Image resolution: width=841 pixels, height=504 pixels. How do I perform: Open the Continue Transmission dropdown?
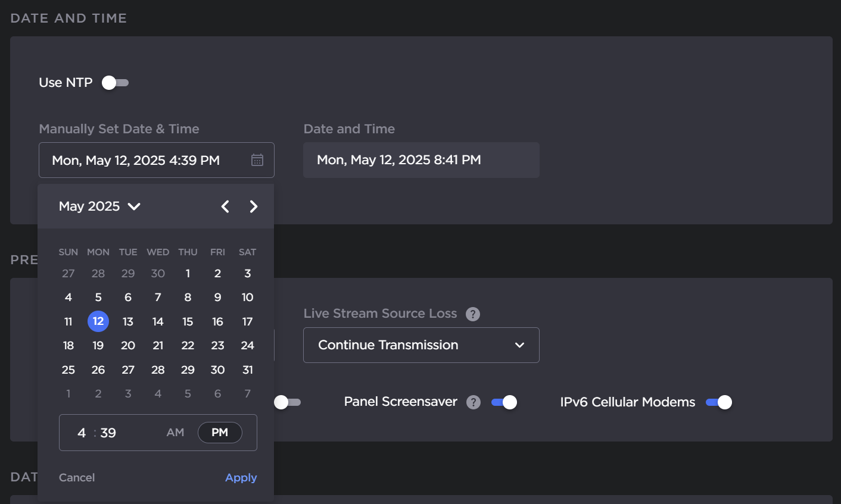tap(421, 345)
